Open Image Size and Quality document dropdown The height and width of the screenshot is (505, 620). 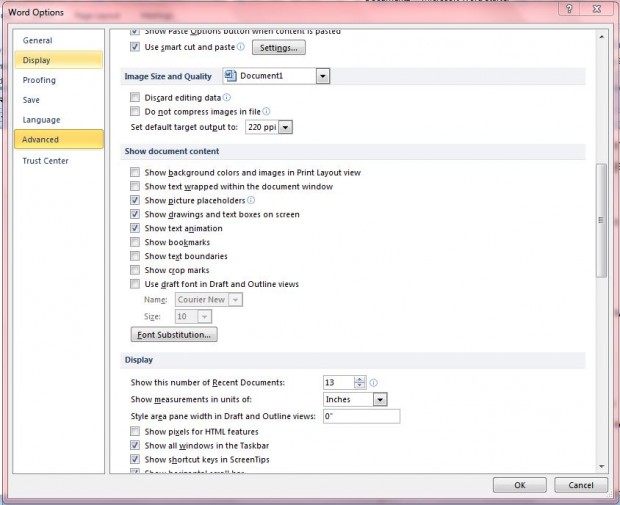pyautogui.click(x=323, y=76)
